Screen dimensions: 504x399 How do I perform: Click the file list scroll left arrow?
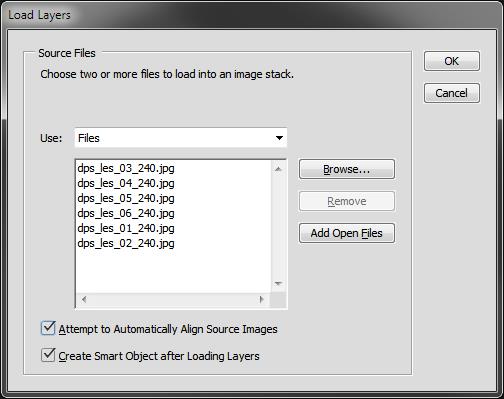tap(84, 299)
